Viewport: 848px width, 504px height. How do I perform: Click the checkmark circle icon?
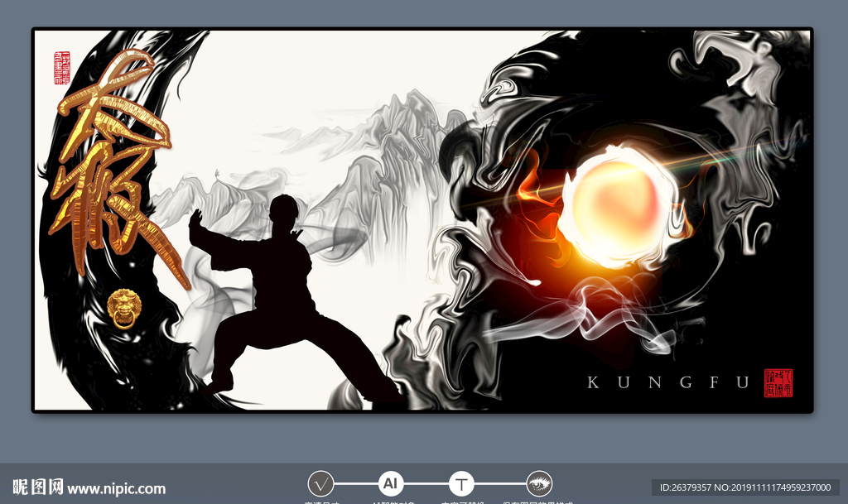tap(320, 484)
